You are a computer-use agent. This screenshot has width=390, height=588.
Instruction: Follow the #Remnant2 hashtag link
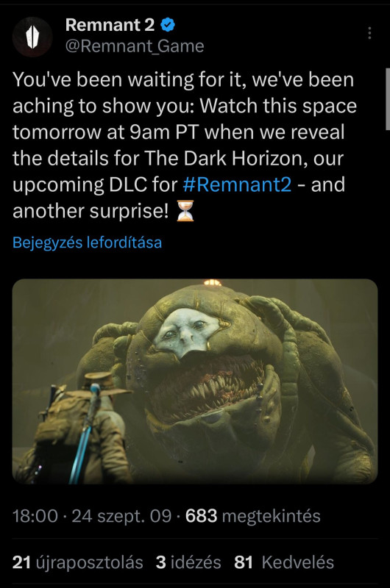click(x=237, y=185)
